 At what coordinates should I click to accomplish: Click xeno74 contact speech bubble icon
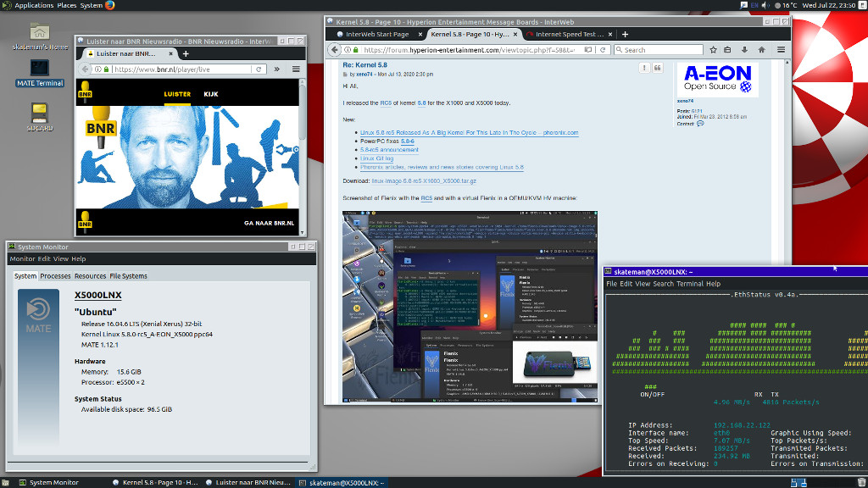[700, 124]
